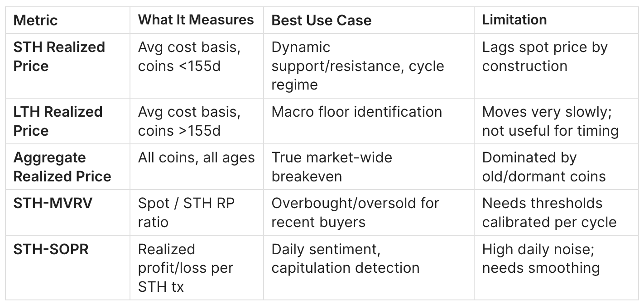The height and width of the screenshot is (304, 644).
Task: Select the LTH Realized Price cell
Action: (x=58, y=121)
